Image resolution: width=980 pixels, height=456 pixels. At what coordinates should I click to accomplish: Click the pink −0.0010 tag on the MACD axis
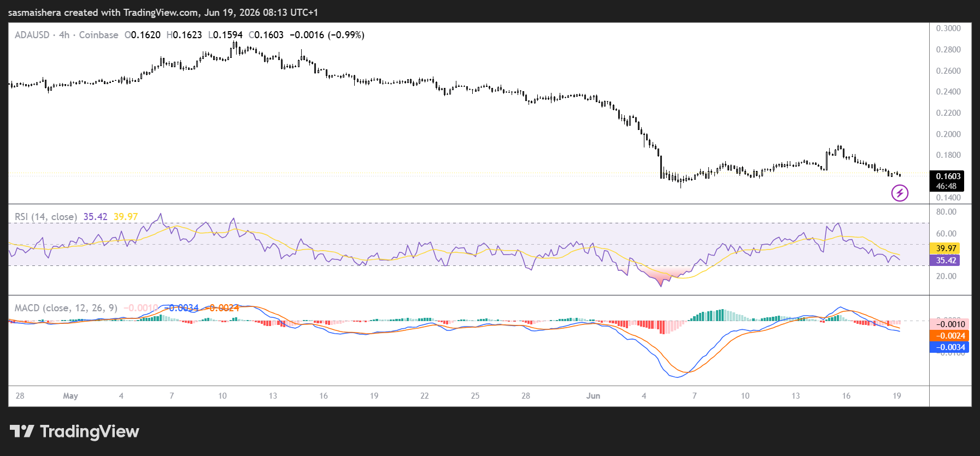[949, 324]
